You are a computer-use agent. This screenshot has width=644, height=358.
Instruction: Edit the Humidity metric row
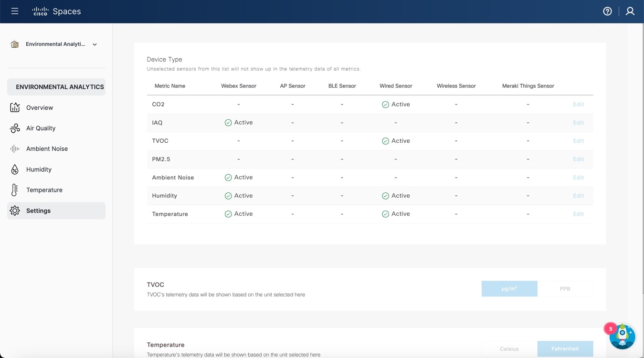pyautogui.click(x=578, y=196)
